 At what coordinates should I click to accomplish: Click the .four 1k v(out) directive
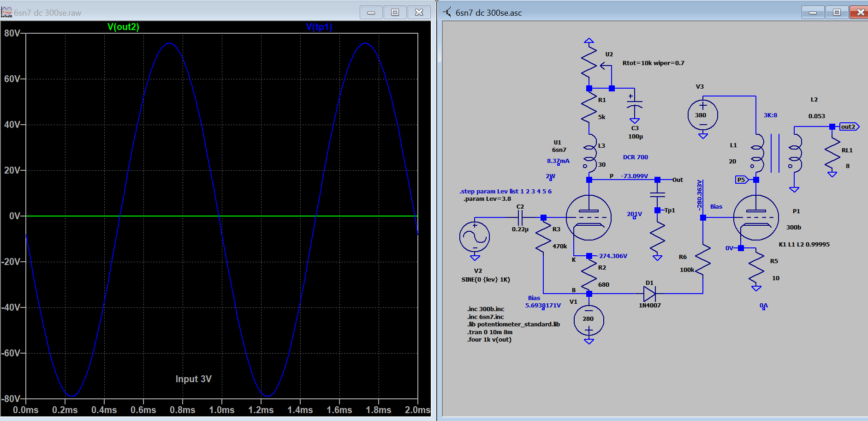489,339
